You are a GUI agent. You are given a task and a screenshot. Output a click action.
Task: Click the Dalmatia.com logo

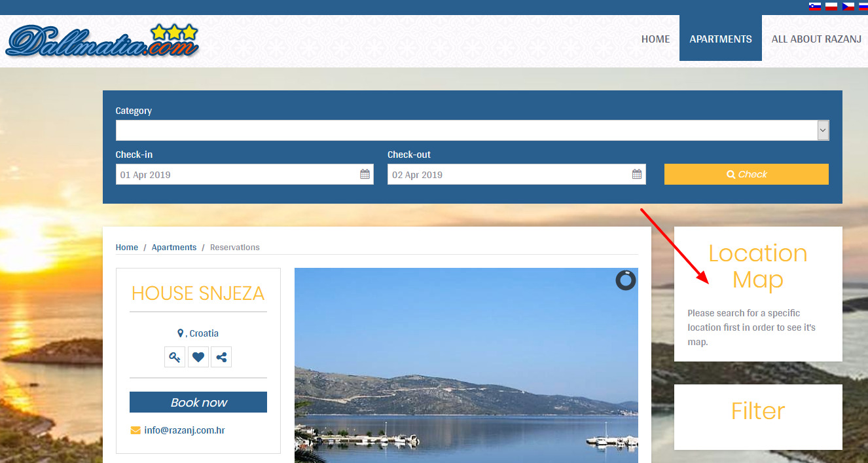pos(102,41)
